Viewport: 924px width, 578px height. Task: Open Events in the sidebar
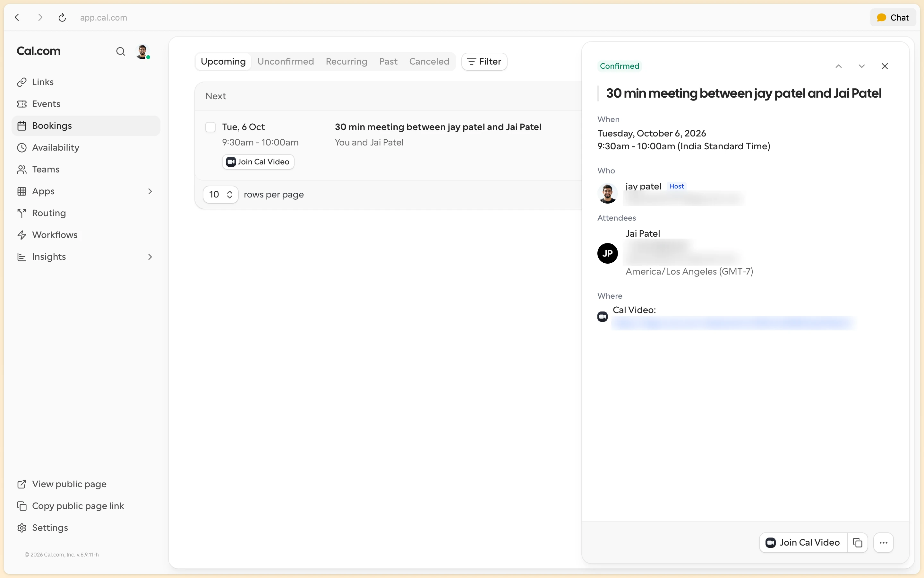[86, 104]
